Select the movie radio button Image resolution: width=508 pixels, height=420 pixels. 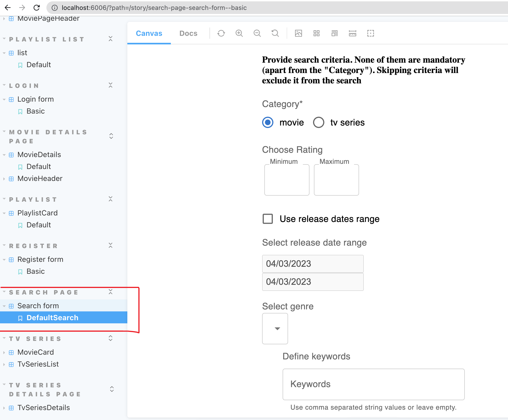pos(268,123)
